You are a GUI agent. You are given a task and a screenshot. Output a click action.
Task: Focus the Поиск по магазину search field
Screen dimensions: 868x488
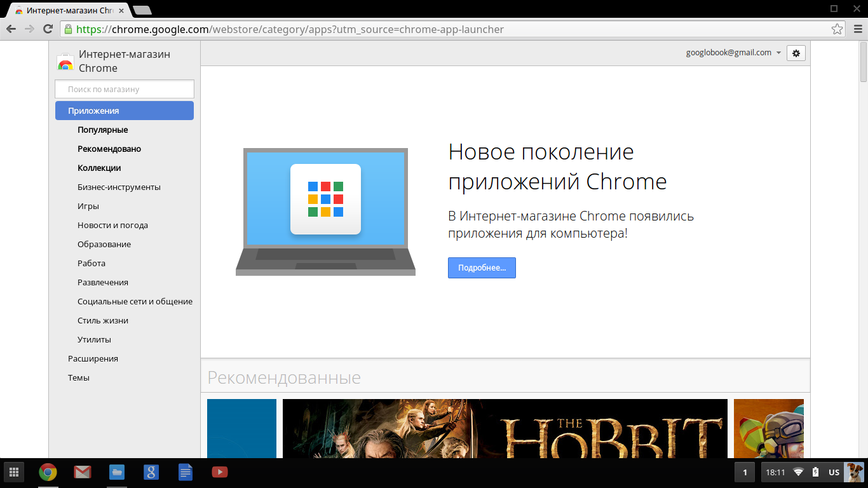click(125, 89)
